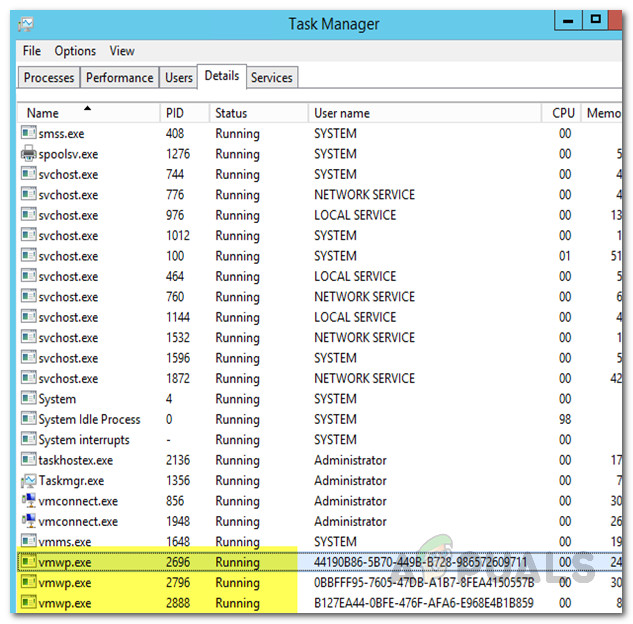Select the System Idle Process name
Screen dimensions: 633x624
point(89,419)
